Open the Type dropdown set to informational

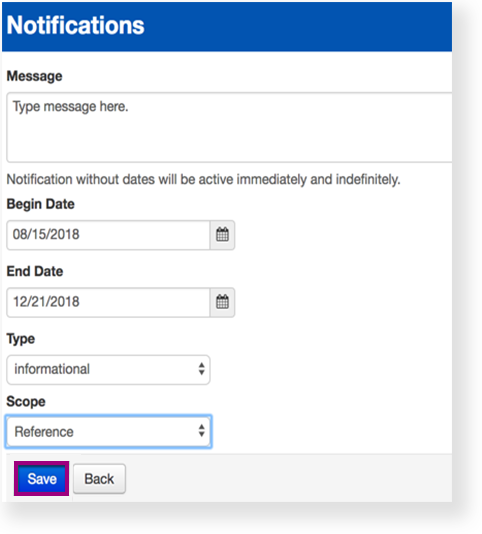click(108, 370)
